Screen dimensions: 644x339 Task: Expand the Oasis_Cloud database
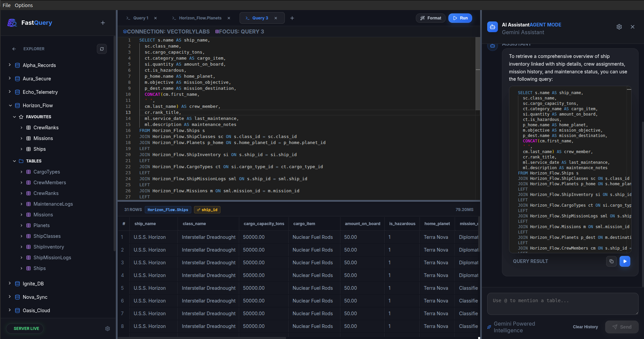point(10,310)
